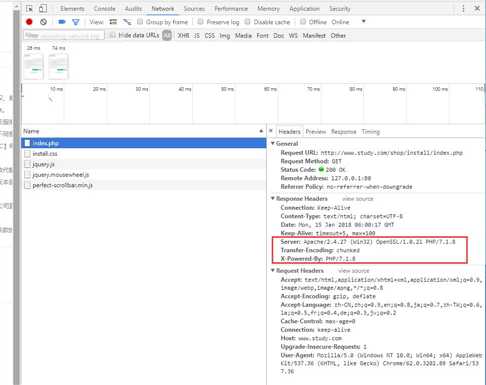Enable Group by frame checkbox
Viewport: 486px width, 385px height.
[x=140, y=22]
